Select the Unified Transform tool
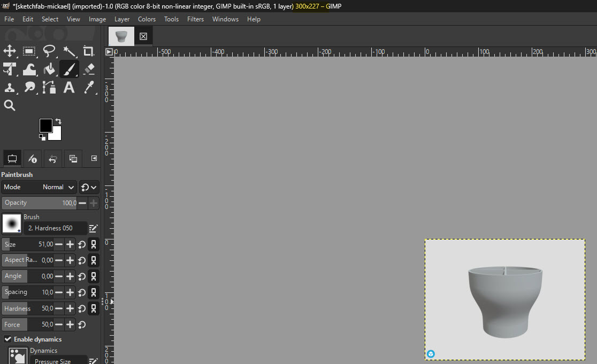The width and height of the screenshot is (597, 364). point(10,69)
